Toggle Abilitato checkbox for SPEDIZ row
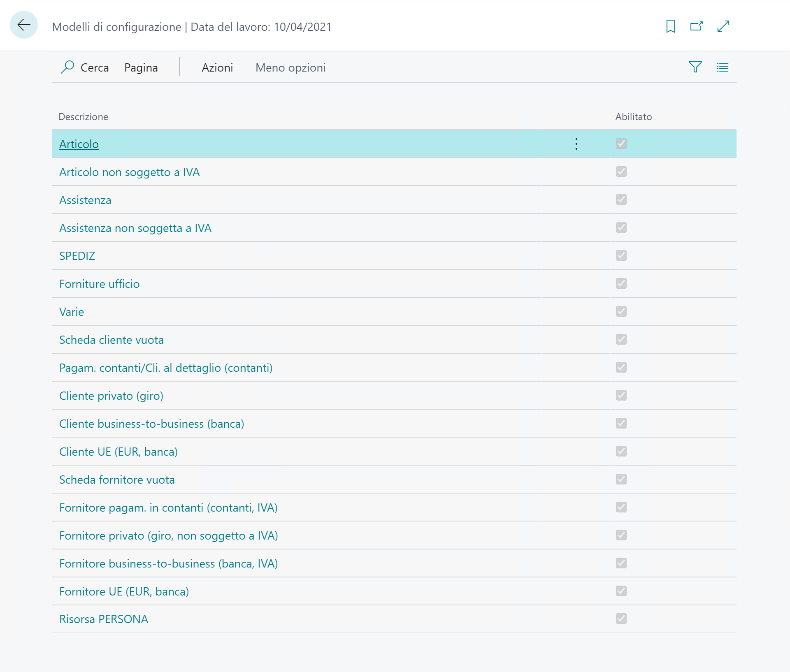This screenshot has height=672, width=790. (x=621, y=255)
